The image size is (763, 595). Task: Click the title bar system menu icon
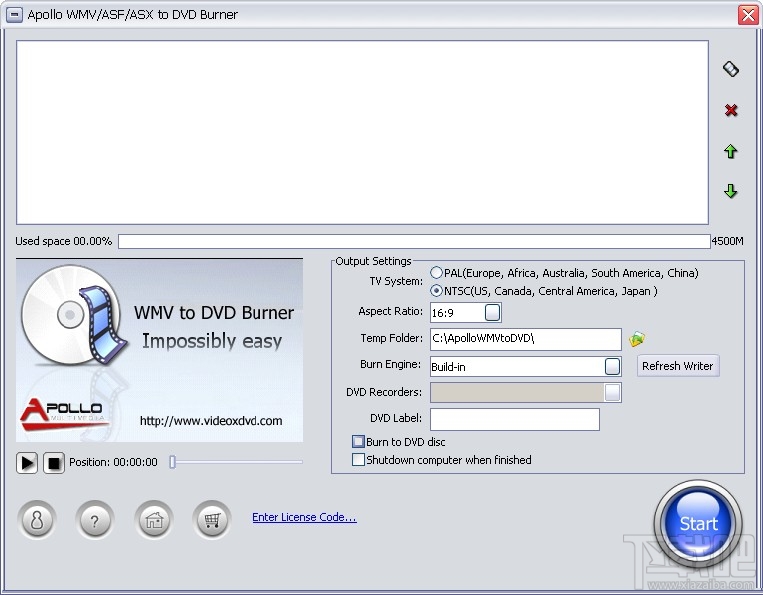pos(14,15)
